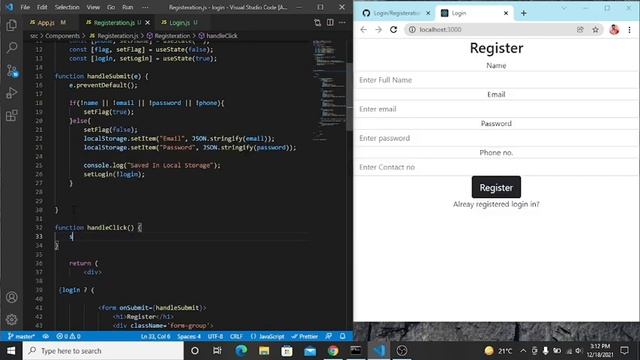Go back in the Chrome browser
This screenshot has height=360, width=640.
click(x=363, y=29)
